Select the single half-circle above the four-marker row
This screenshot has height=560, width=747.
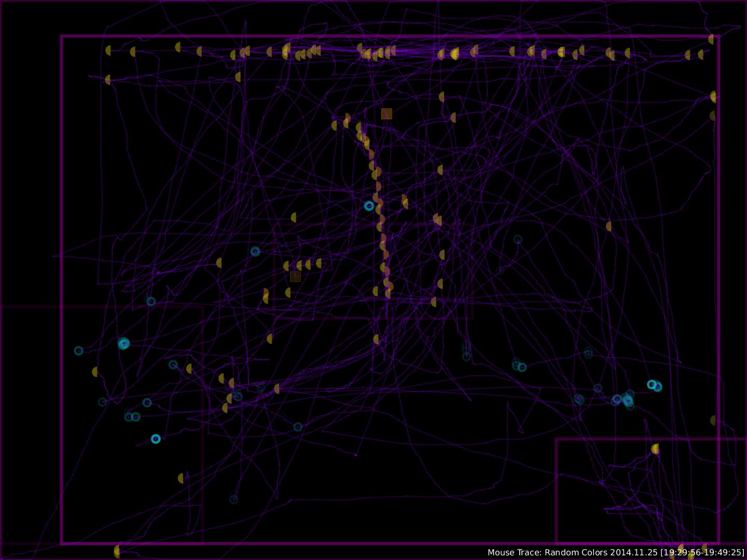tap(294, 217)
